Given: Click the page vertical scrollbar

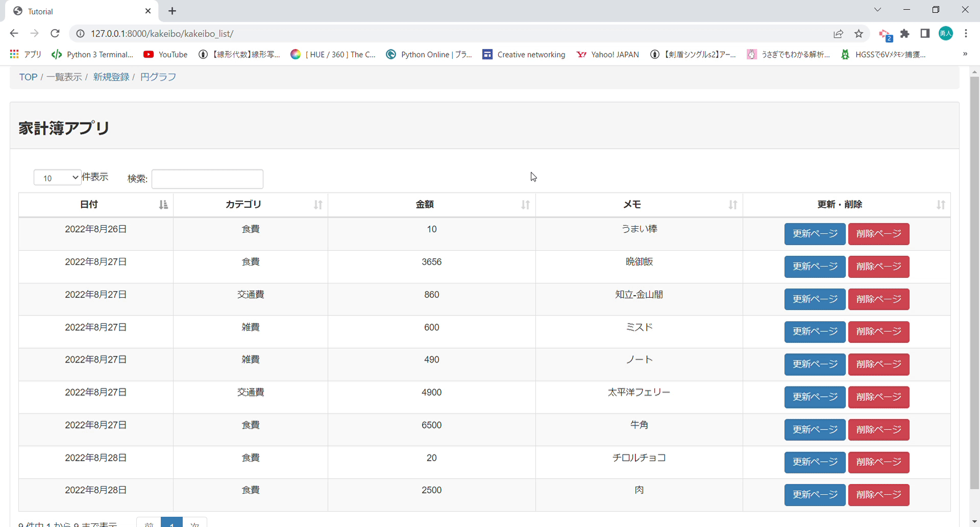Looking at the screenshot, I should [974, 282].
